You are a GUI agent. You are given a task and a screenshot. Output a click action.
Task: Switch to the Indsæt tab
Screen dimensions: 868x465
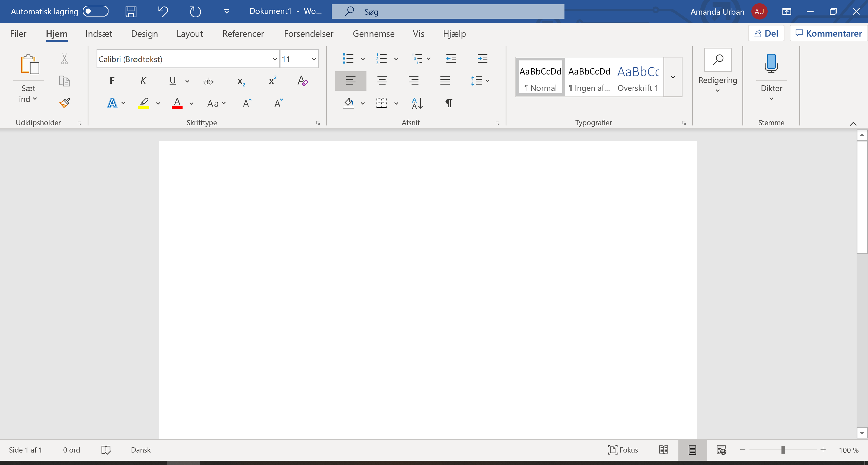click(x=99, y=34)
